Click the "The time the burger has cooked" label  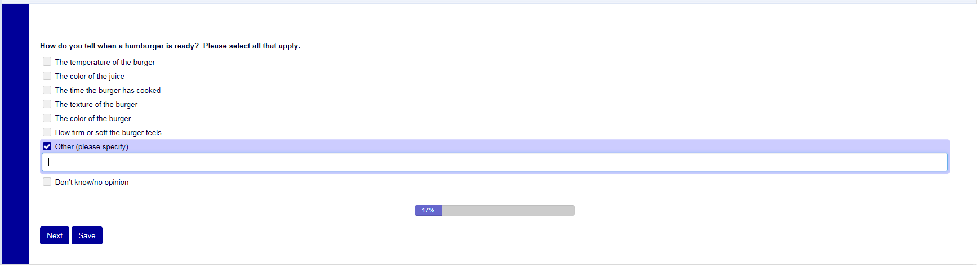pos(108,91)
